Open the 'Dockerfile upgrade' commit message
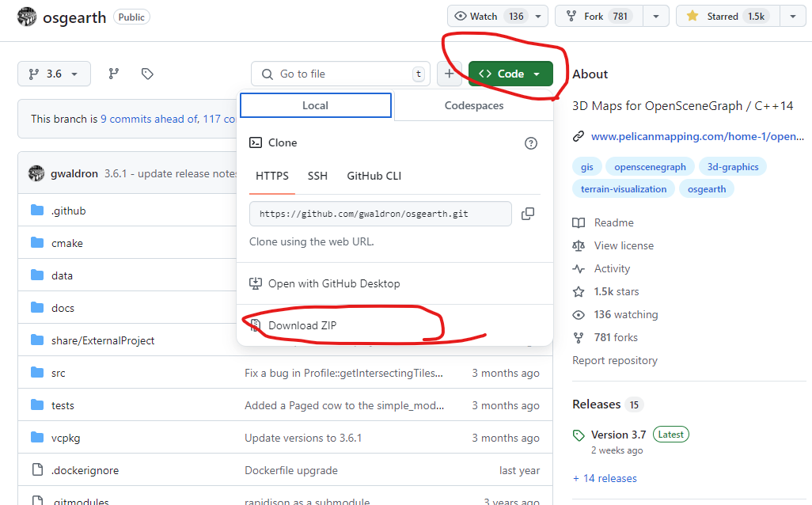Screen dimensions: 812x505 pyautogui.click(x=291, y=470)
